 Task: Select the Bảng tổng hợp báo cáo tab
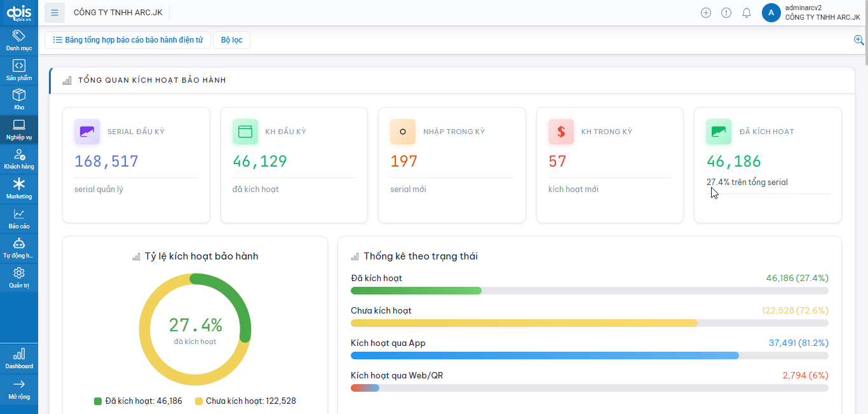point(127,39)
